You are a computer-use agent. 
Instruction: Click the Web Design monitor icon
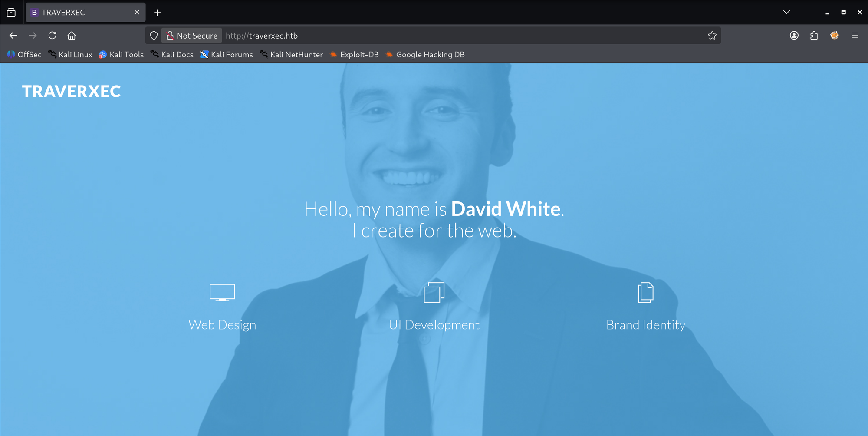(x=222, y=292)
